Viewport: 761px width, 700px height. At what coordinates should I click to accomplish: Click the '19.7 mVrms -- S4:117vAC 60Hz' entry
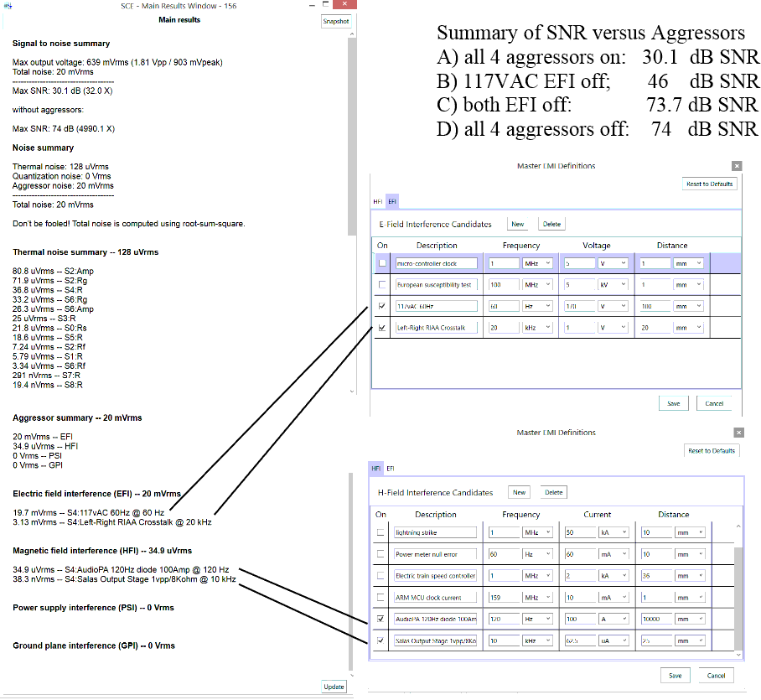point(88,512)
